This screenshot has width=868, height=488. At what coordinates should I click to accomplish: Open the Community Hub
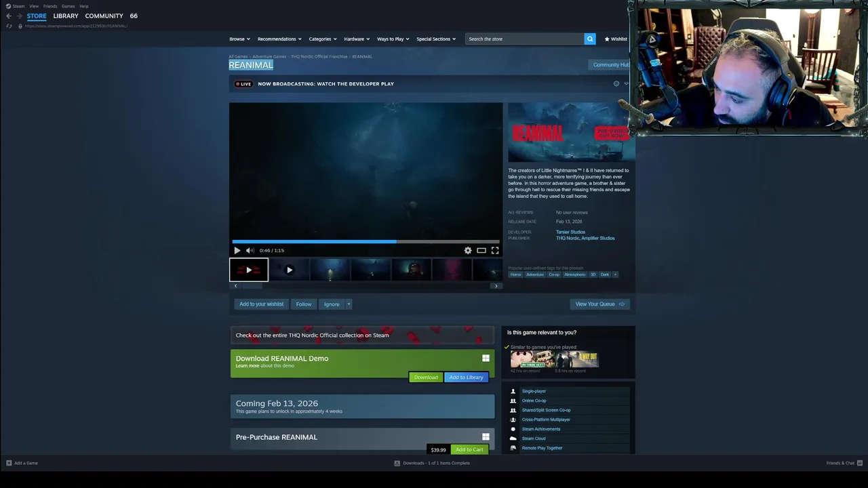611,64
